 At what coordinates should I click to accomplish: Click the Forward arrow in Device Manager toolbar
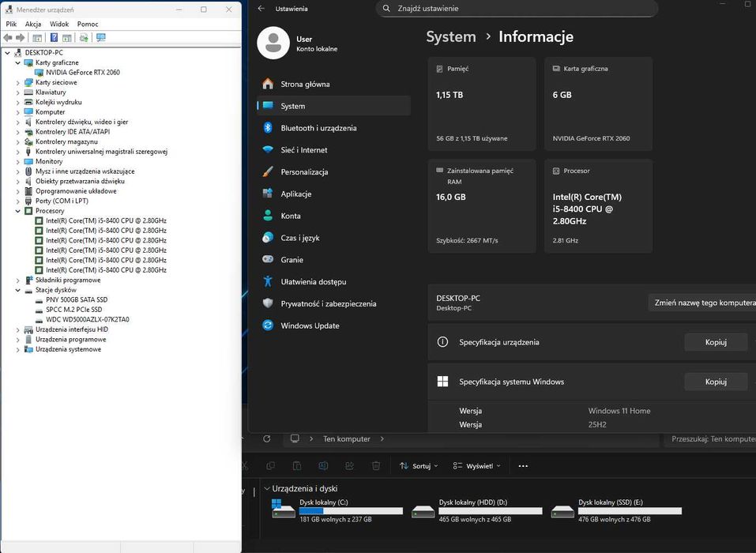20,38
